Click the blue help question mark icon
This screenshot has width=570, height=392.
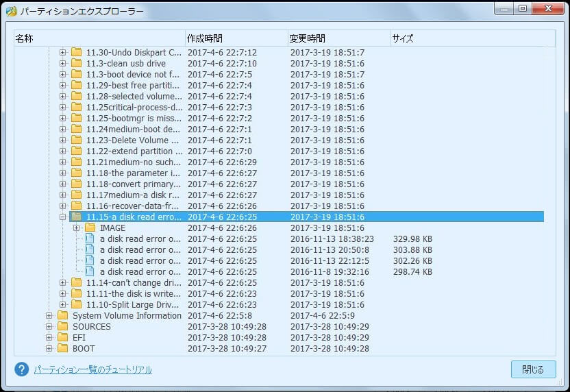click(x=22, y=369)
